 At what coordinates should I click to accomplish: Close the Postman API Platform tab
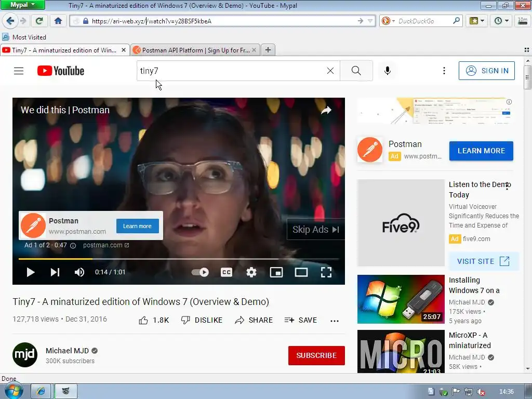click(x=254, y=50)
